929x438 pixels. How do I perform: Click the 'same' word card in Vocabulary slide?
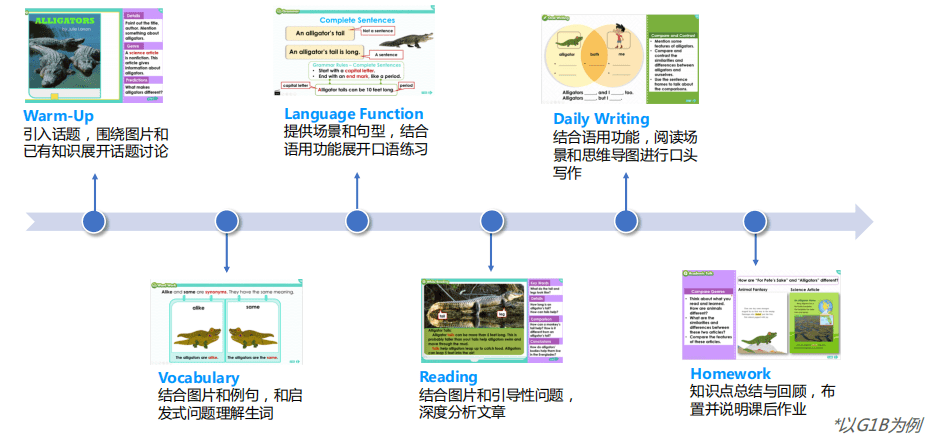[x=254, y=329]
